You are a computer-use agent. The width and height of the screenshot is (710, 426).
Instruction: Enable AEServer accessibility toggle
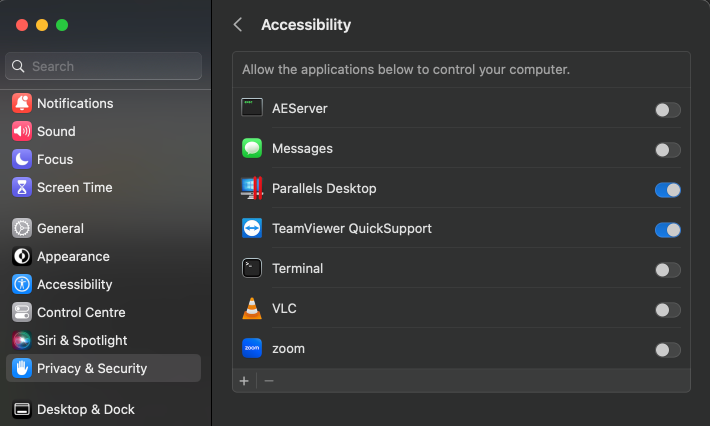click(667, 110)
